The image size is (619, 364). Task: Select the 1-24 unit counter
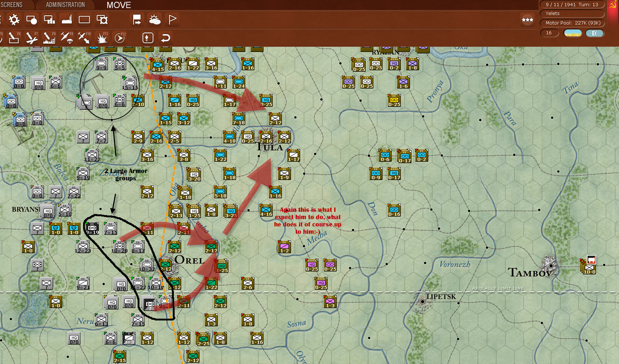pyautogui.click(x=239, y=82)
